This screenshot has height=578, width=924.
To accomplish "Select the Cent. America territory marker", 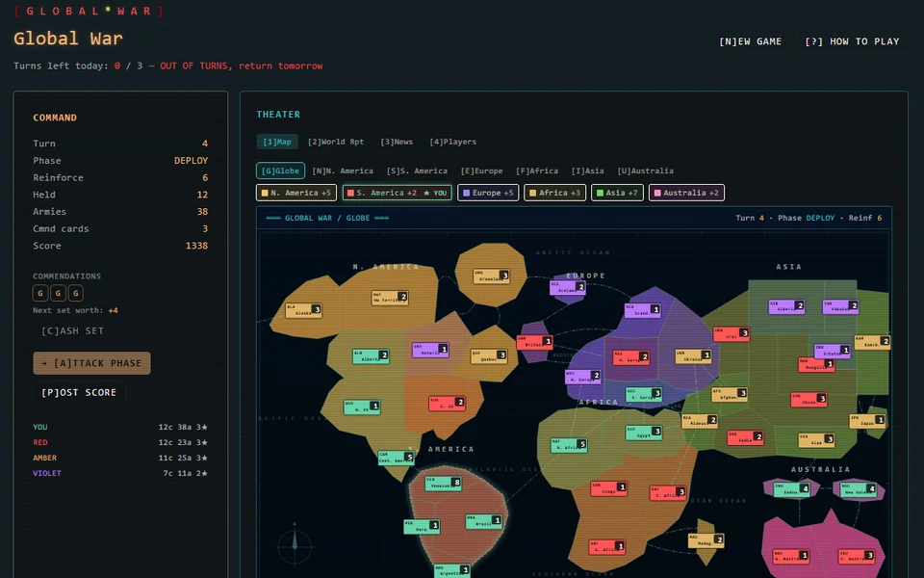I will pos(396,459).
